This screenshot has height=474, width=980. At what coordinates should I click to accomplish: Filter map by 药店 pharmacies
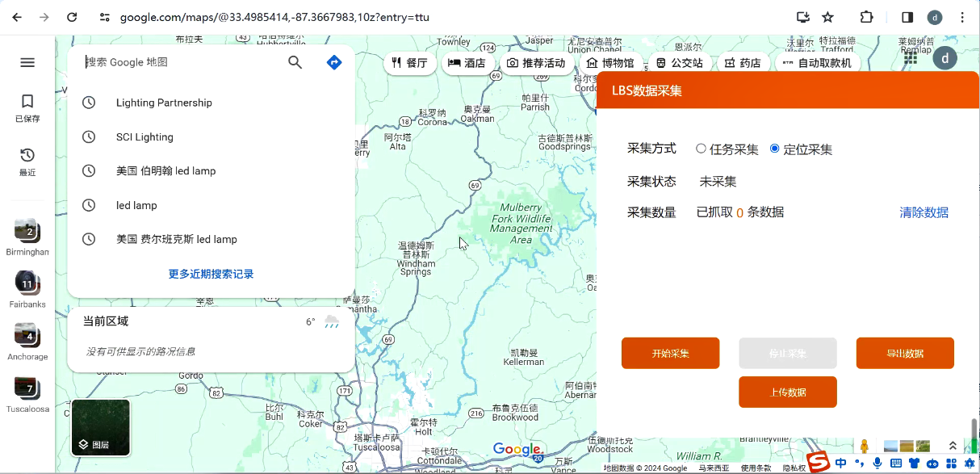point(743,63)
